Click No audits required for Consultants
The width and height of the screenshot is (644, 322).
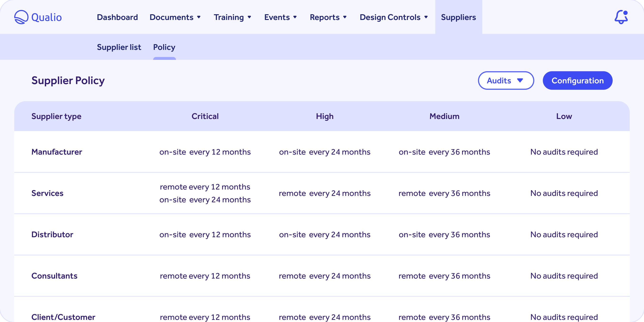564,276
